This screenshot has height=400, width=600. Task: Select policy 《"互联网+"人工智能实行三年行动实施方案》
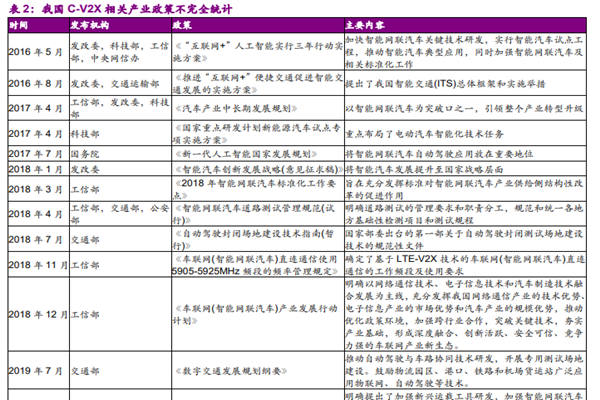258,52
